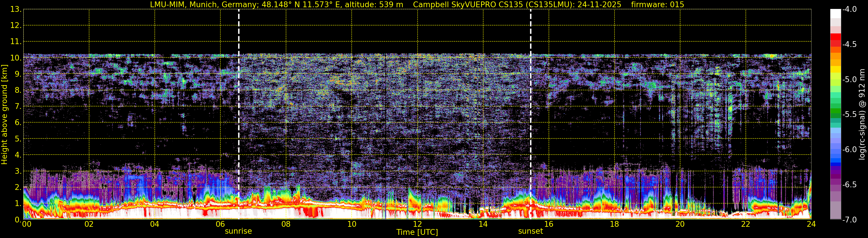The image size is (868, 238).
Task: Click the height tick label '3.'
Action: tap(18, 171)
